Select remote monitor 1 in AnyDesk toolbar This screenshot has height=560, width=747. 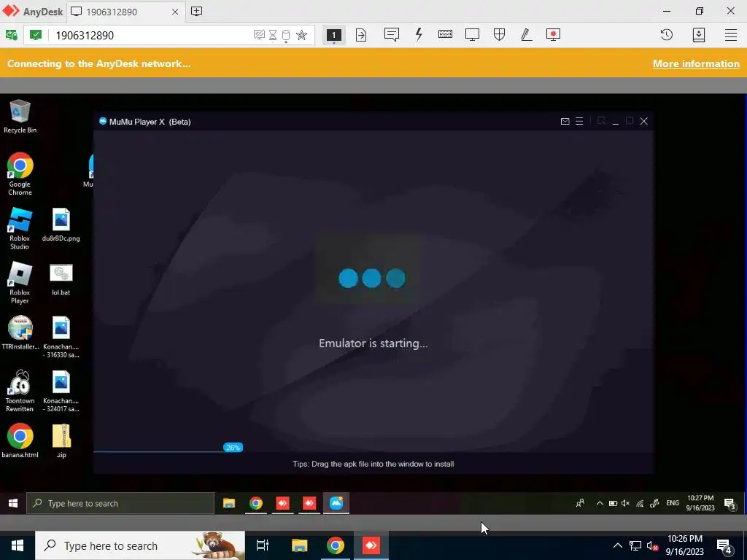[x=333, y=35]
